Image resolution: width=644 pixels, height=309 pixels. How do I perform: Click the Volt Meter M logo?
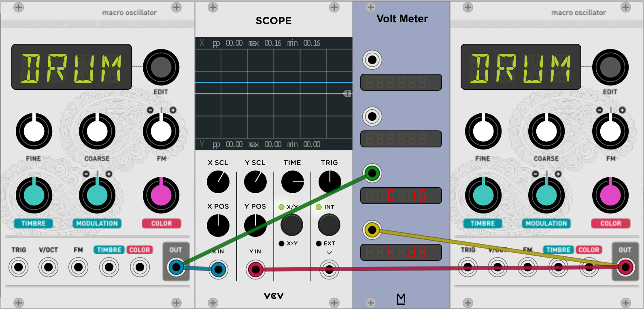tap(401, 299)
